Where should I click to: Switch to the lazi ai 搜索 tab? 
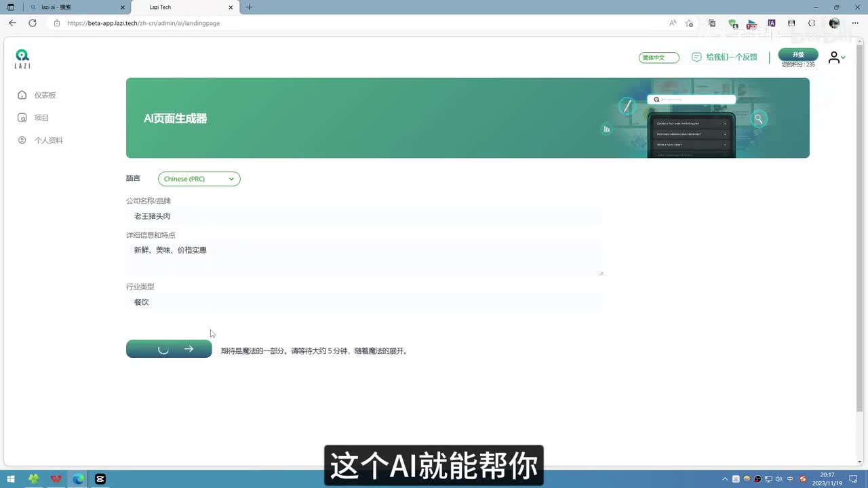[75, 7]
